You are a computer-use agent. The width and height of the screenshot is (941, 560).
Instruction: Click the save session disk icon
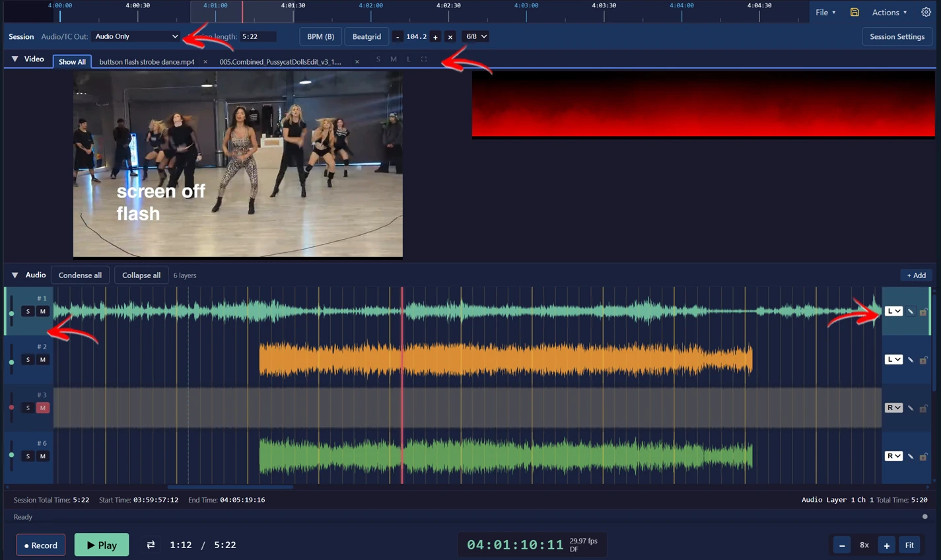pos(854,12)
